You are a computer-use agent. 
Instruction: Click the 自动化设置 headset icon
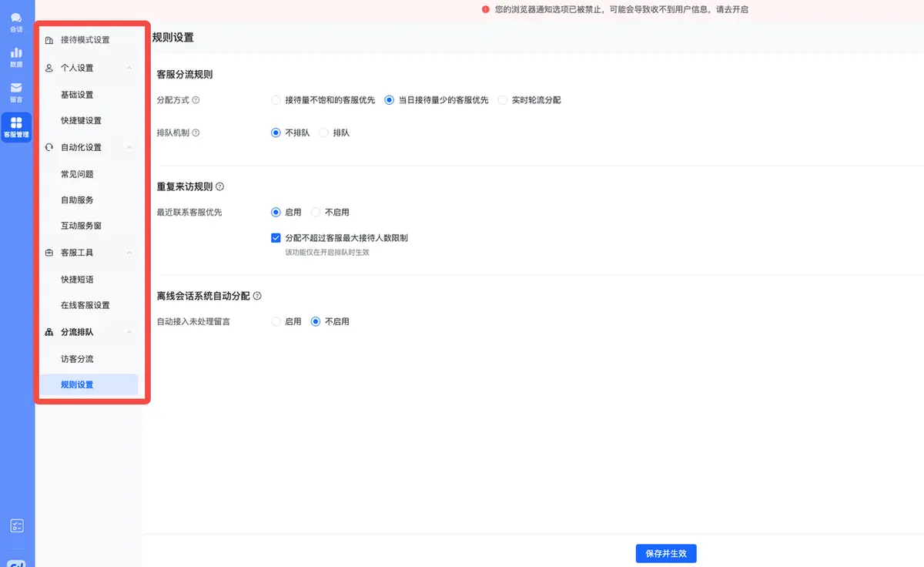pyautogui.click(x=49, y=147)
